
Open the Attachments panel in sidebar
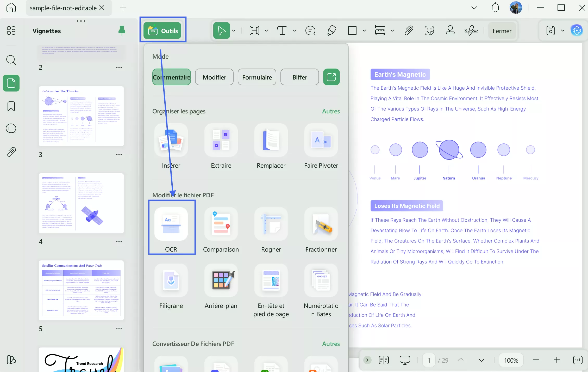tap(11, 152)
